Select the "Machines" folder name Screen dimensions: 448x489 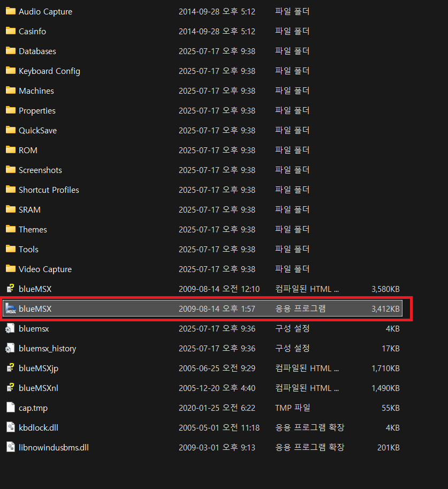(36, 91)
